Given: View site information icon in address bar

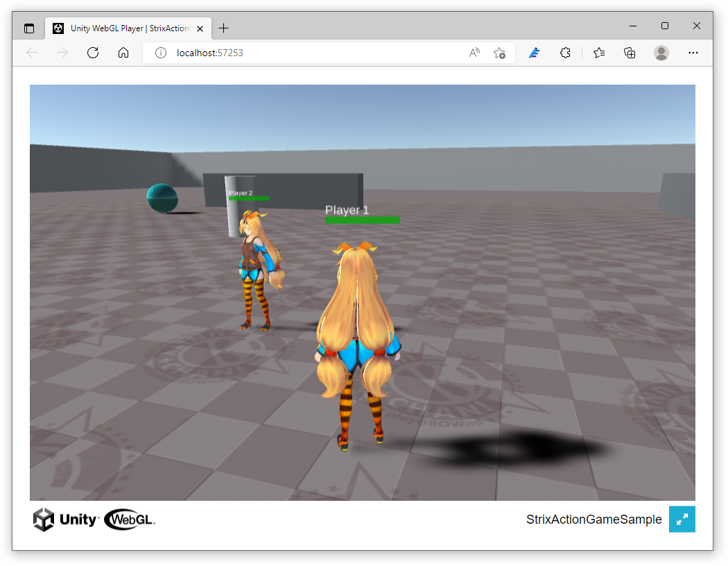Looking at the screenshot, I should click(x=161, y=53).
